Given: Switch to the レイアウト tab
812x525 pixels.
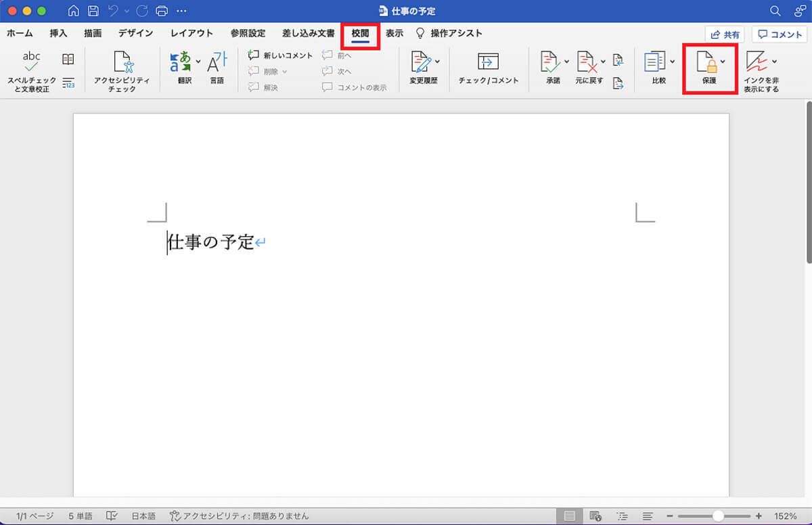Looking at the screenshot, I should [x=191, y=33].
